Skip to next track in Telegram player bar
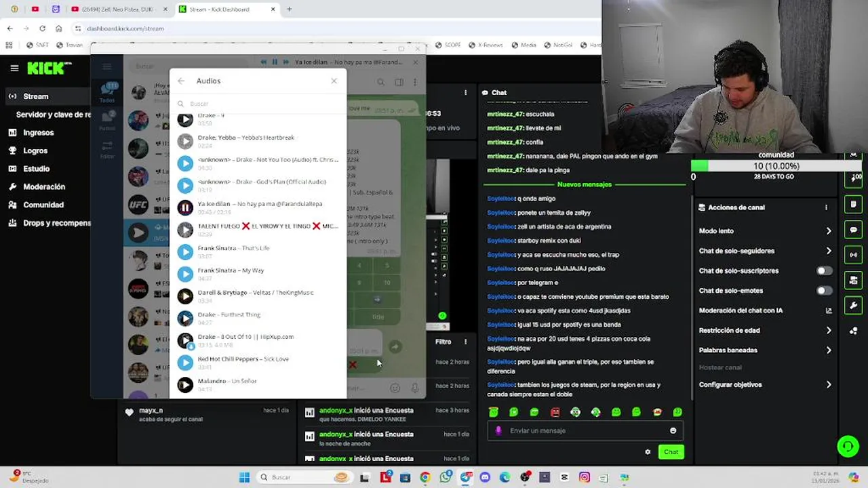 [285, 62]
